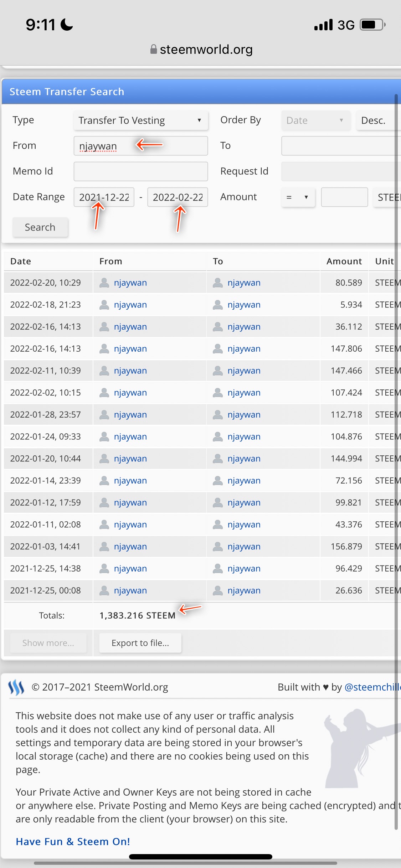Tap the SteemWorld logo icon in footer
The width and height of the screenshot is (401, 868).
coord(16,687)
